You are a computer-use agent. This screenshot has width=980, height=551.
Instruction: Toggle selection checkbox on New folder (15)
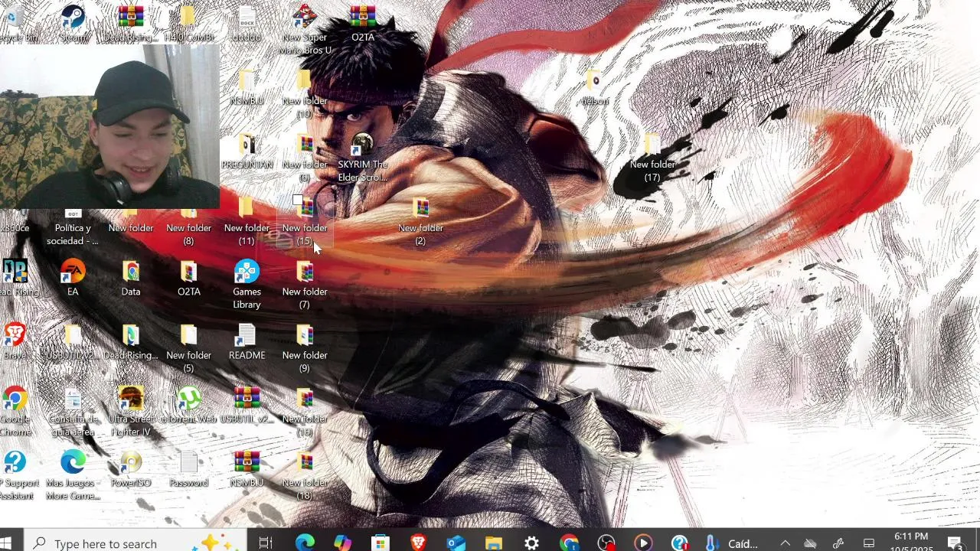297,201
